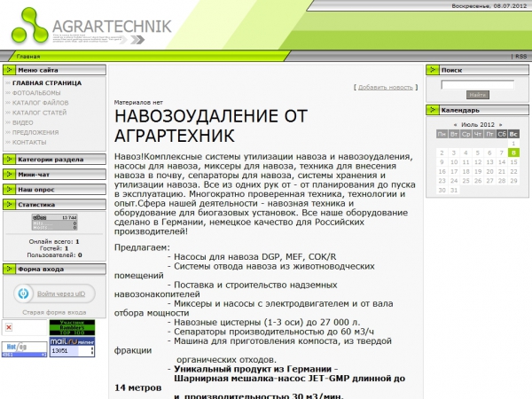
Task: Click the Гостей: 1 statistic line
Action: [54, 248]
